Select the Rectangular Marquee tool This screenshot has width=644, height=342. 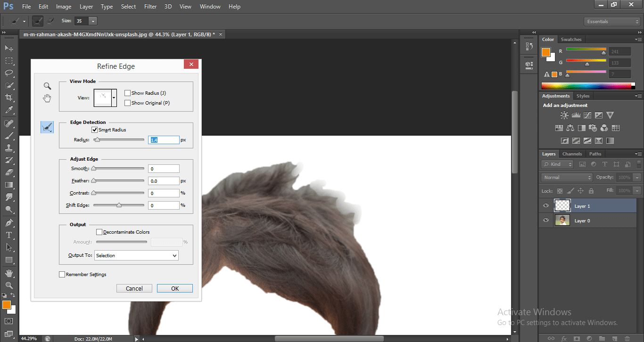click(9, 60)
